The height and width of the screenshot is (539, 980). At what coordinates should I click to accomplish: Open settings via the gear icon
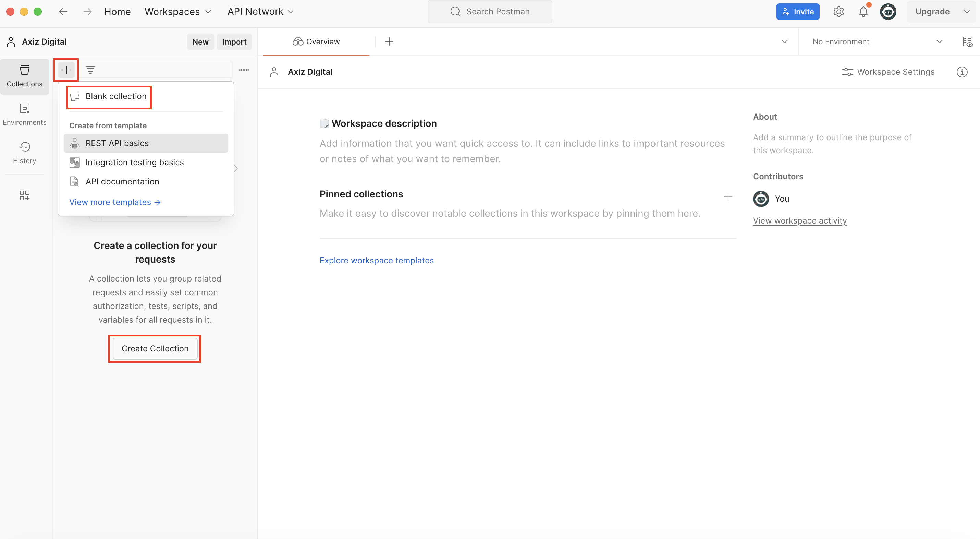tap(838, 12)
